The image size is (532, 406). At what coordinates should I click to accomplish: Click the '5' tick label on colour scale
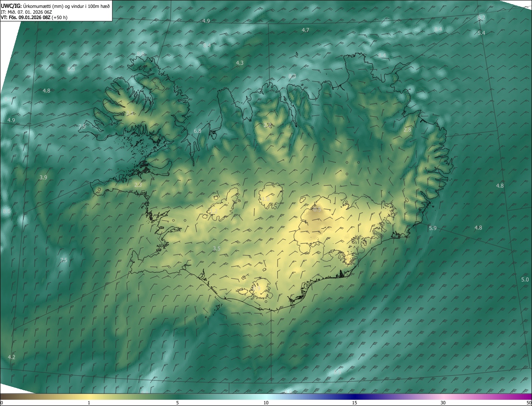pos(177,403)
